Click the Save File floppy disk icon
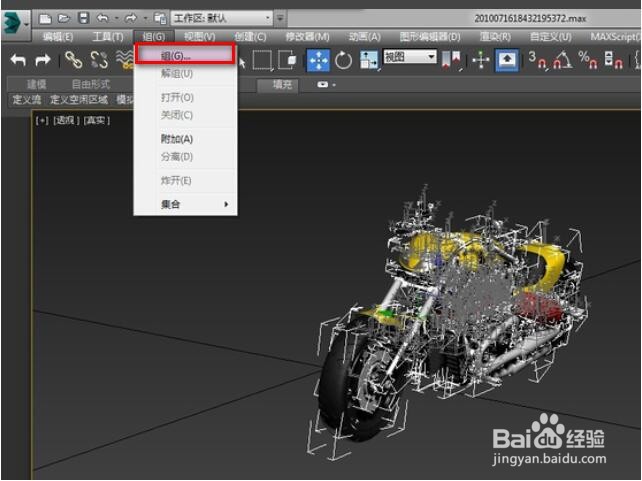Screen dimensions: 642x481 click(84, 18)
